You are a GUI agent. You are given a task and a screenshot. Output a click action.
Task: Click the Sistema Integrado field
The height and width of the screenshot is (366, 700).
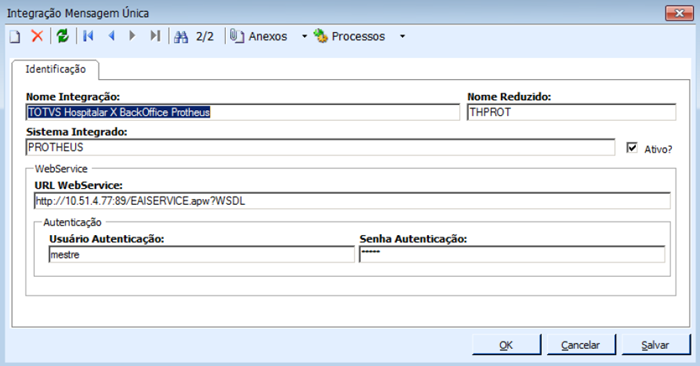(320, 147)
